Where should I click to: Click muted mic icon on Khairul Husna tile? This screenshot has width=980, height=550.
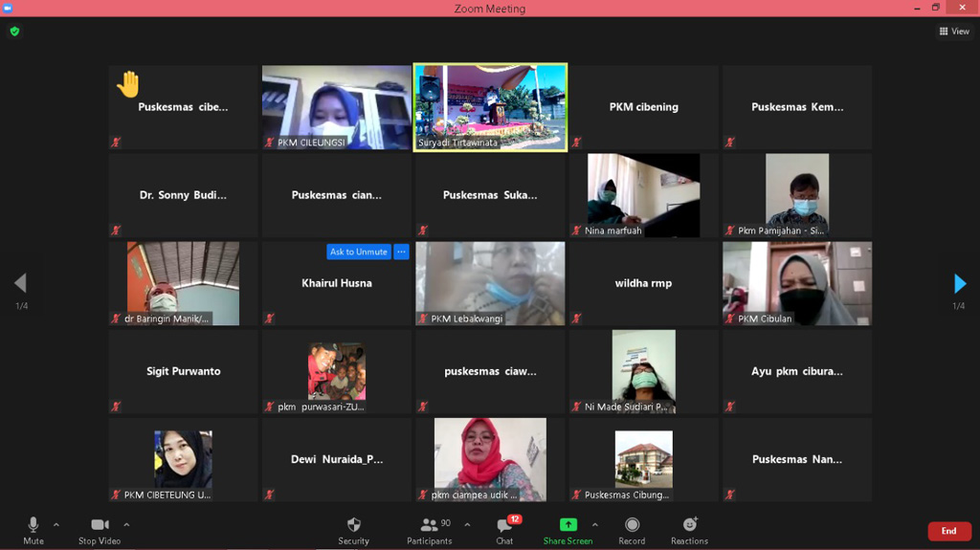[x=269, y=319]
